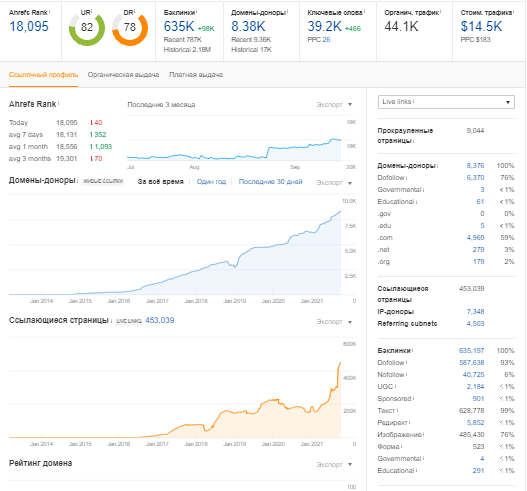
Task: Select the Последние 30 дней range
Action: (271, 182)
